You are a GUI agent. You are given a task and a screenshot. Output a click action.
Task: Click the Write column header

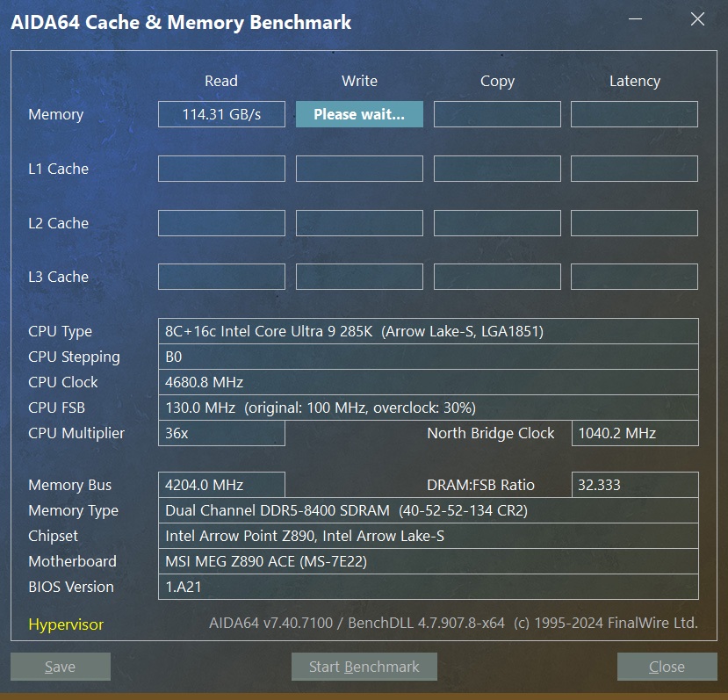coord(359,81)
